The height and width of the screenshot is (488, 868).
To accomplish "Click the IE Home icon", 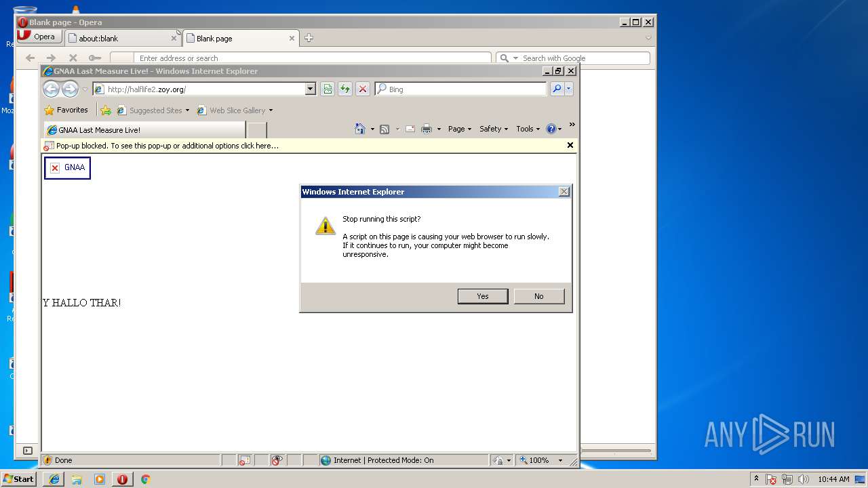I will tap(360, 129).
